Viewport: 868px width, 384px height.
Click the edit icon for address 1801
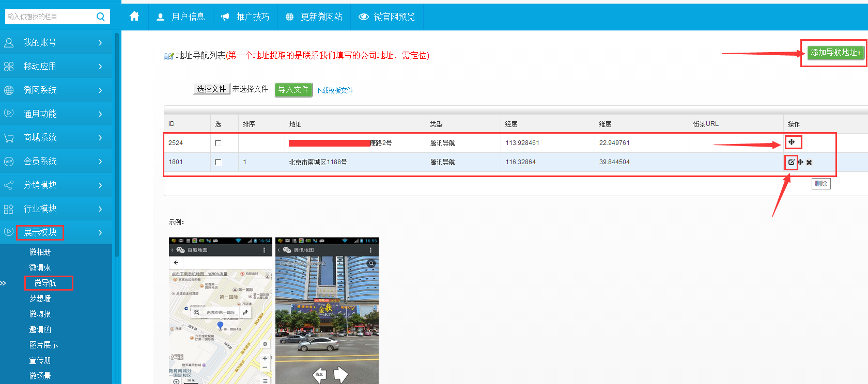pos(791,162)
